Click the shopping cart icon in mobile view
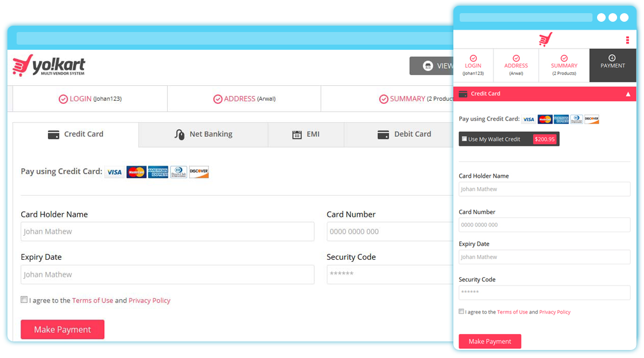 [x=545, y=38]
